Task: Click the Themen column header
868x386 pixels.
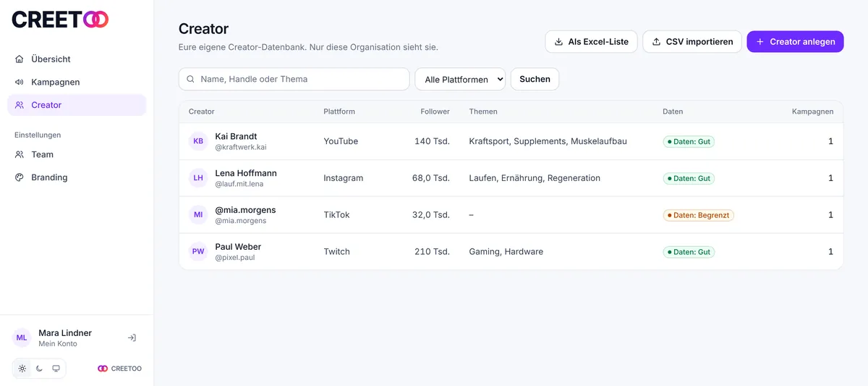Action: 483,112
